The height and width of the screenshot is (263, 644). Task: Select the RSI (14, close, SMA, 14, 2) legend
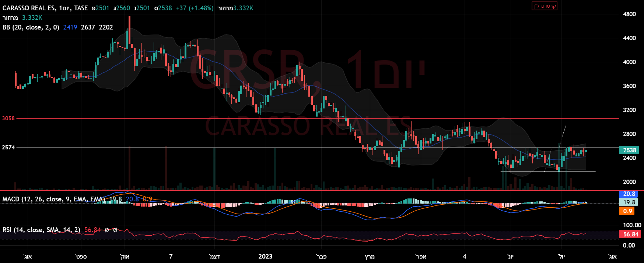click(41, 230)
